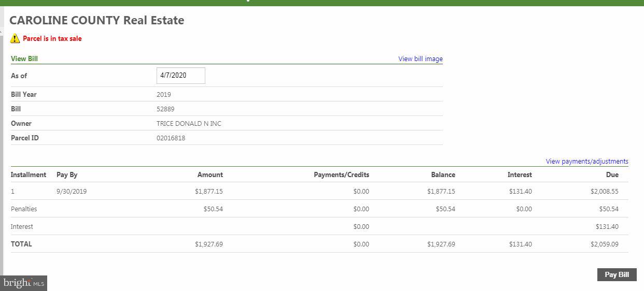The height and width of the screenshot is (291, 644).
Task: Select the Bill Year label
Action: pos(24,94)
